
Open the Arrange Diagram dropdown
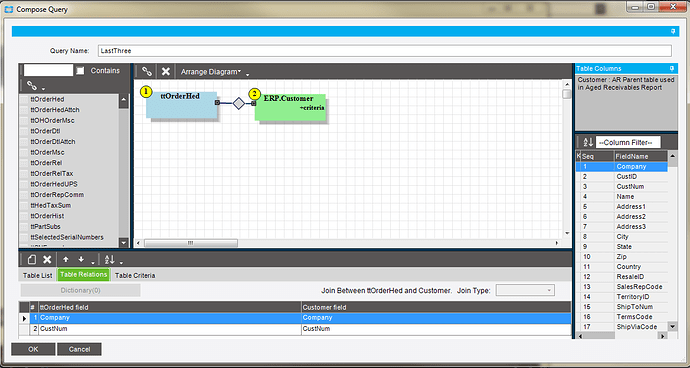point(211,72)
